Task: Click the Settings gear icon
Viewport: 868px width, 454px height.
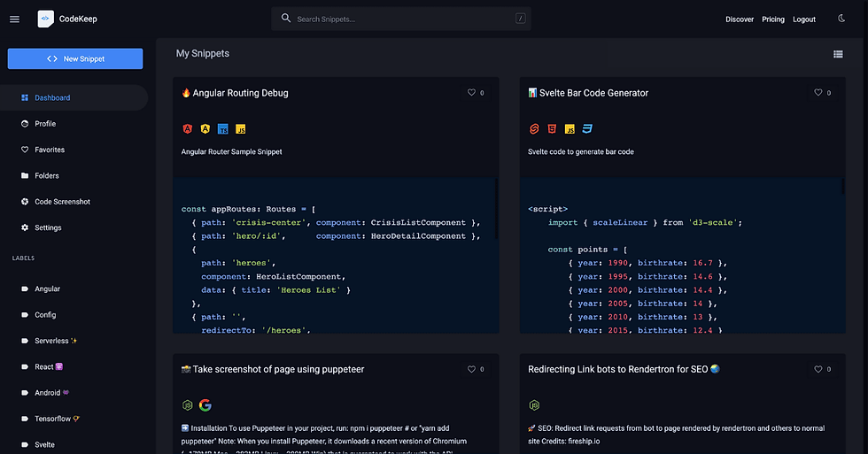Action: pos(25,227)
